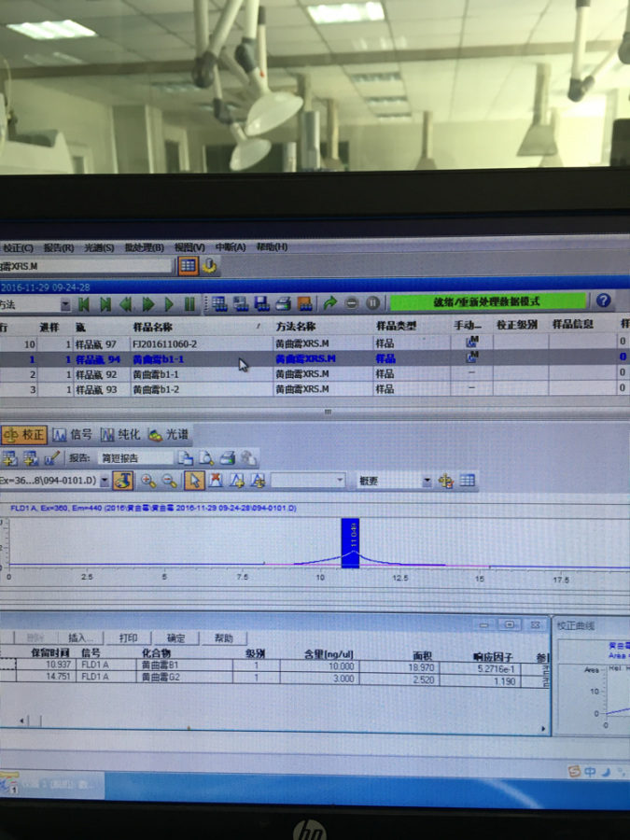Preview report with magnifier page icon

[x=206, y=458]
